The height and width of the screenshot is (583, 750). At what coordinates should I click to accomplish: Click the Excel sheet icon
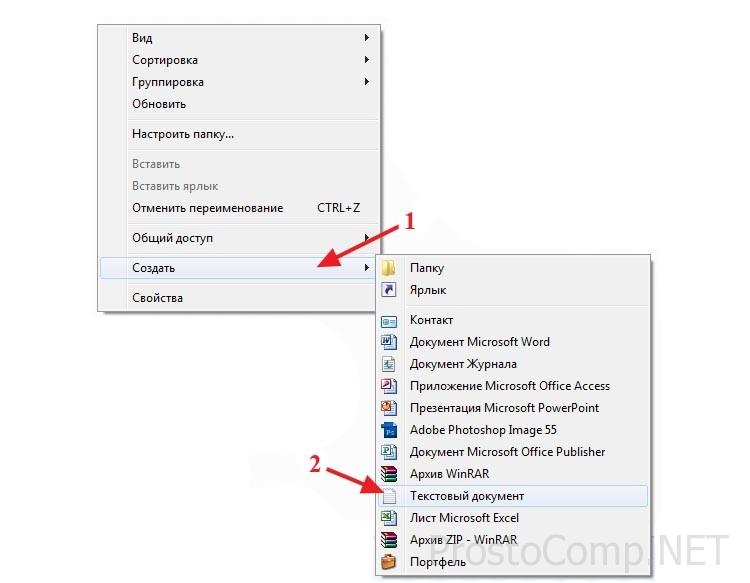tap(388, 518)
